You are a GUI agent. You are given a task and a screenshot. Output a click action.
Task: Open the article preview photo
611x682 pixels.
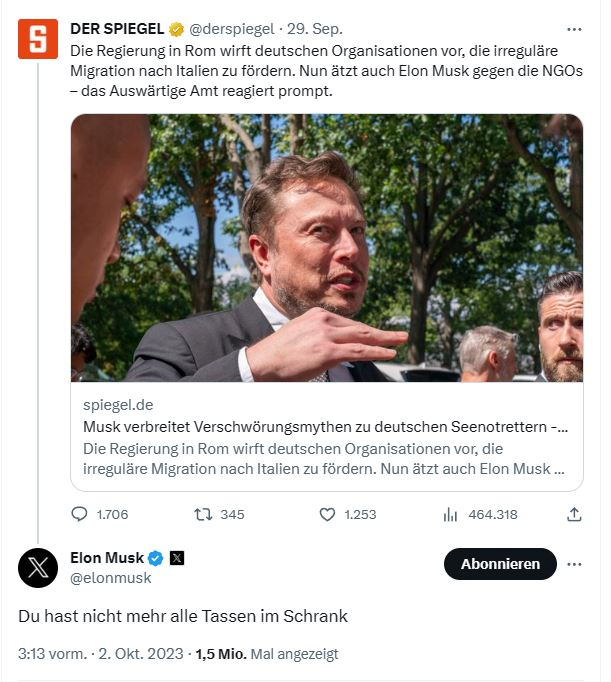pyautogui.click(x=326, y=247)
